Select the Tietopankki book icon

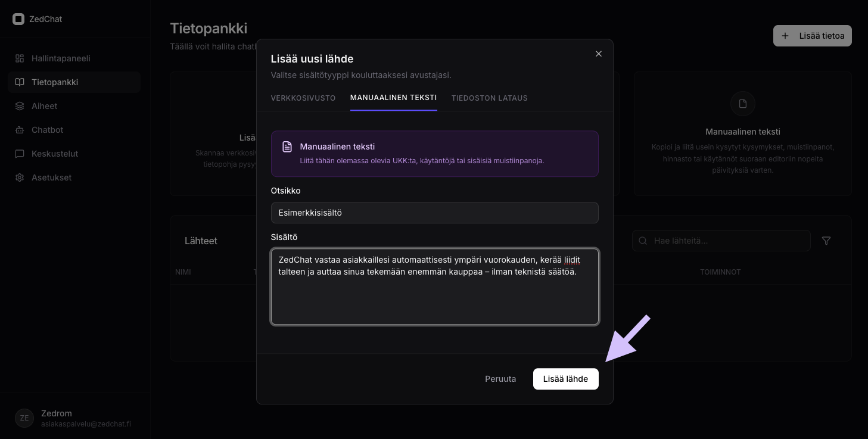coord(20,82)
